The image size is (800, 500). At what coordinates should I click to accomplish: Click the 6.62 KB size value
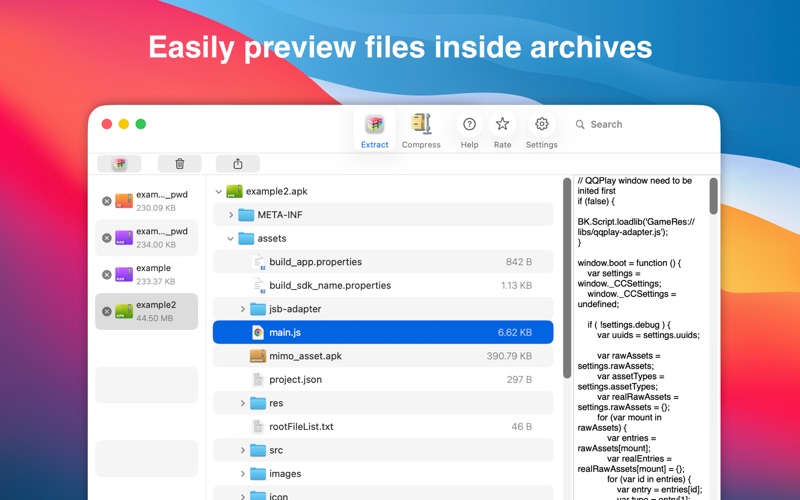click(x=515, y=332)
